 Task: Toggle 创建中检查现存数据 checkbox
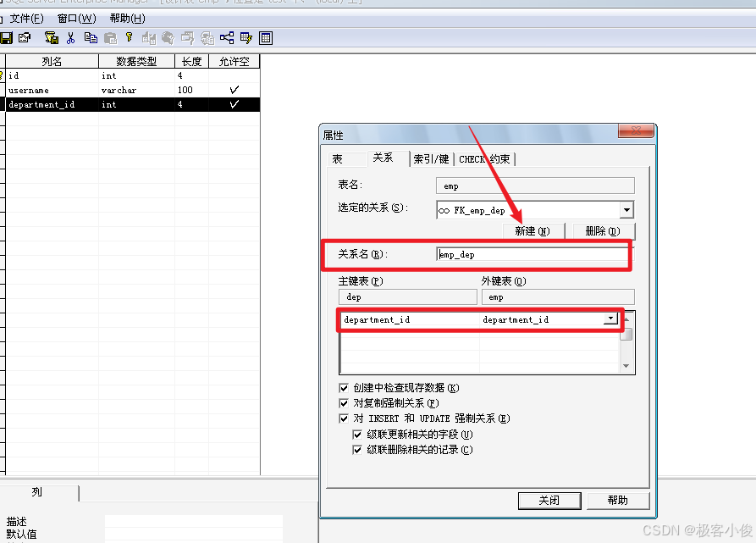(x=344, y=388)
